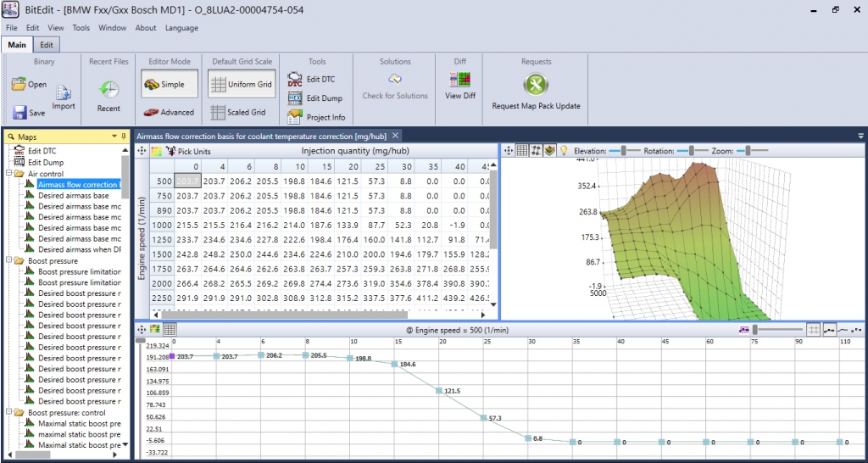
Task: Request Map Pack Update wrench icon
Action: pyautogui.click(x=536, y=85)
